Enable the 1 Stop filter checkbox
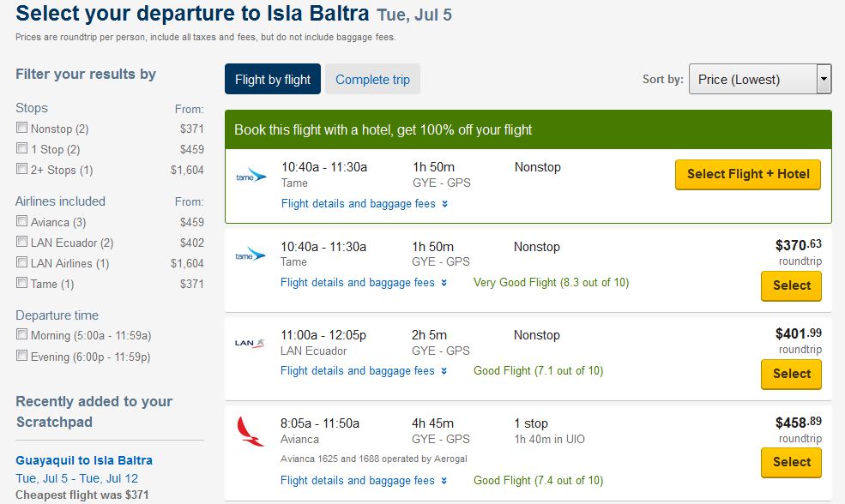Viewport: 845px width, 504px height. click(x=21, y=148)
